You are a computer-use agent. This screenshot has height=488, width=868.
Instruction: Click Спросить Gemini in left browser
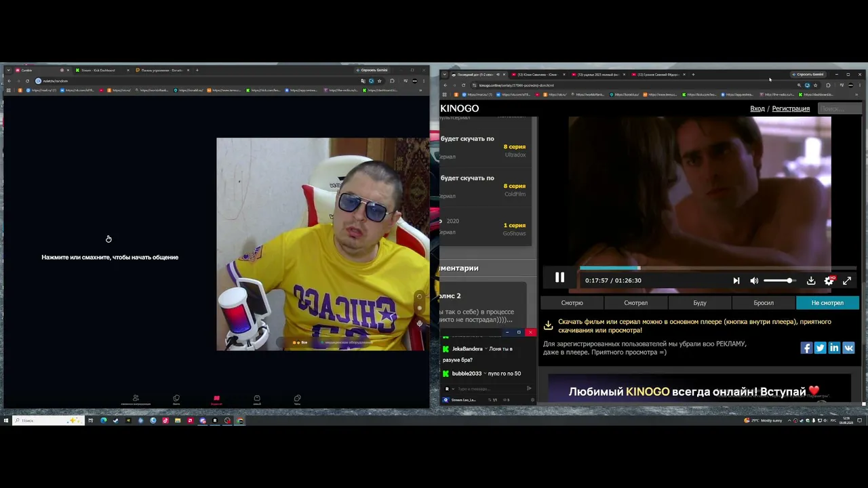pyautogui.click(x=372, y=70)
